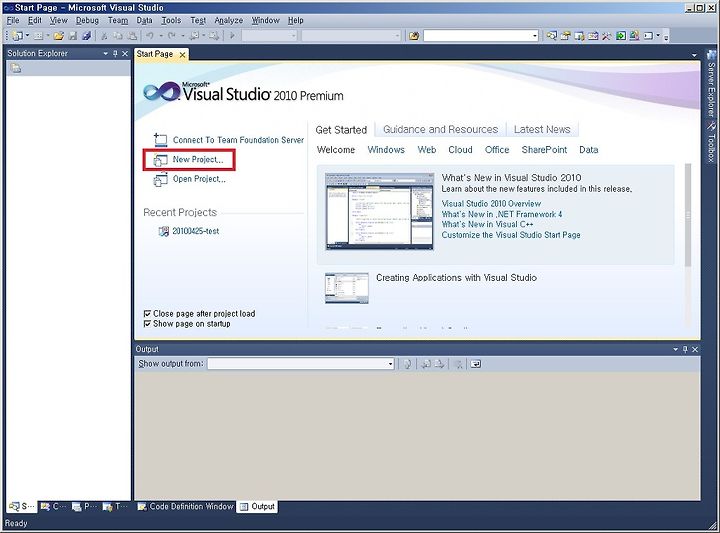Click the What's New screenshot thumbnail
720x533 pixels.
point(379,211)
